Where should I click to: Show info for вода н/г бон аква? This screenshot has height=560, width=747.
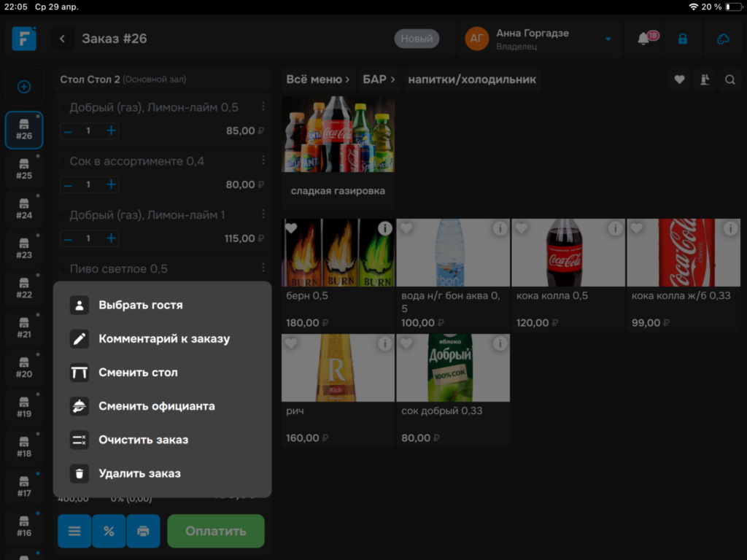pyautogui.click(x=500, y=228)
